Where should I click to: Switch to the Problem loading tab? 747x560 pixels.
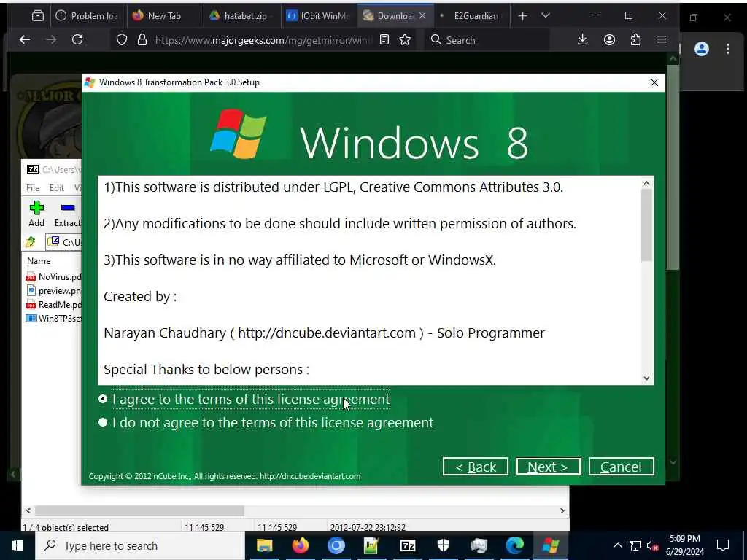tap(89, 16)
